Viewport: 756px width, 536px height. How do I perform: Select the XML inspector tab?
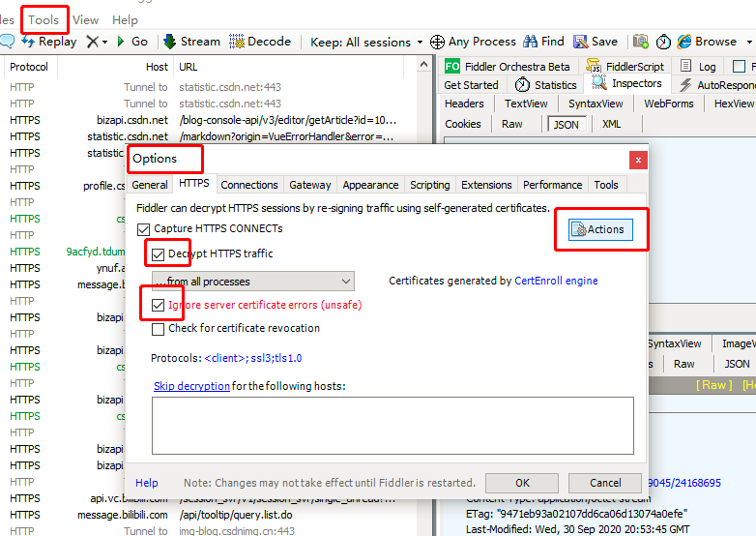tap(611, 124)
